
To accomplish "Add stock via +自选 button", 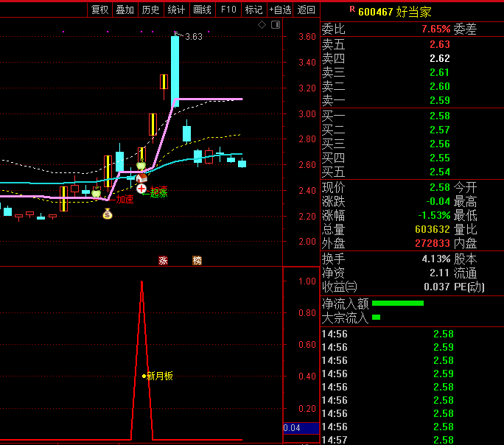I will coord(280,10).
